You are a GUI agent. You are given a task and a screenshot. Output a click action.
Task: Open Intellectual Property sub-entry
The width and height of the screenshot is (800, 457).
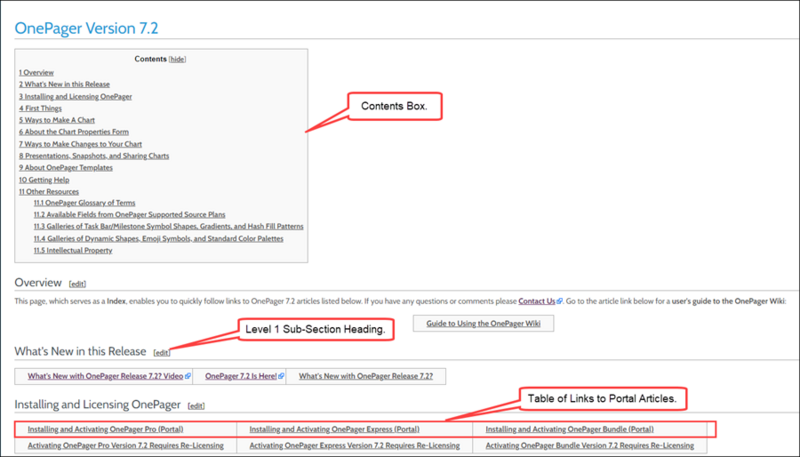[73, 250]
